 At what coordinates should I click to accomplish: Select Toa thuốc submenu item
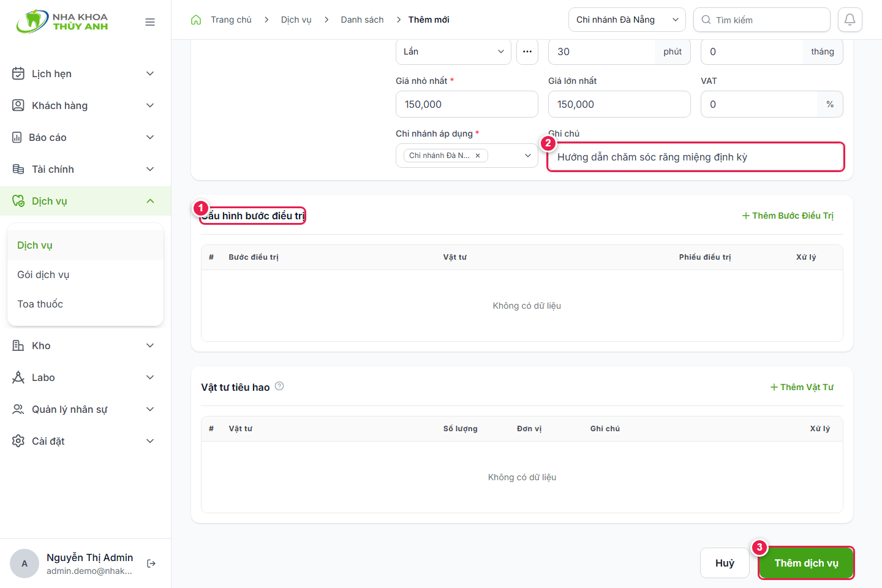pyautogui.click(x=85, y=304)
